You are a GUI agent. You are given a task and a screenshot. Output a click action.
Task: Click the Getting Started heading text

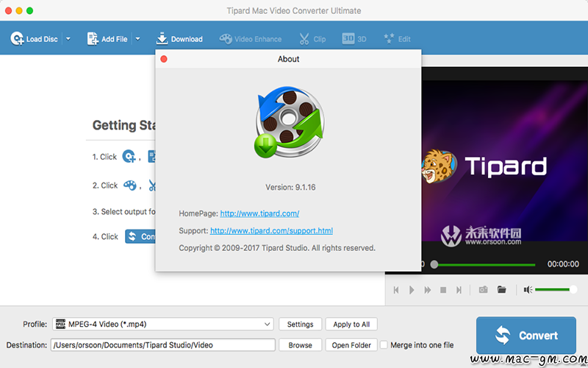pos(123,125)
